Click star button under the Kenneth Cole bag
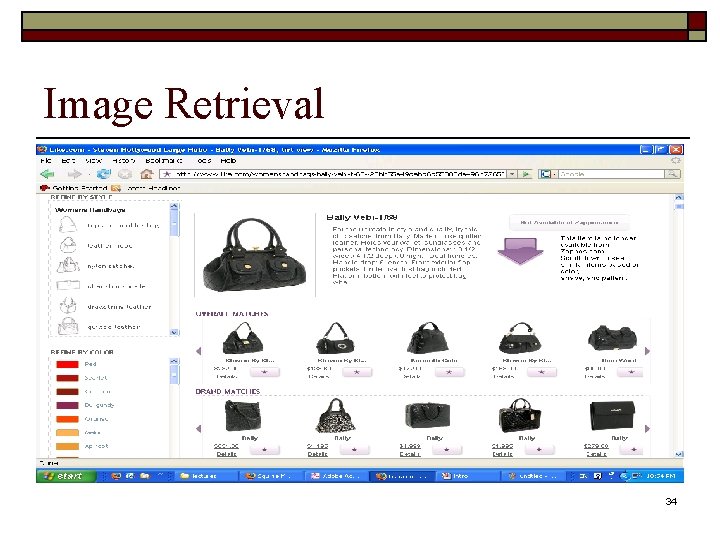The image size is (720, 540). point(449,372)
